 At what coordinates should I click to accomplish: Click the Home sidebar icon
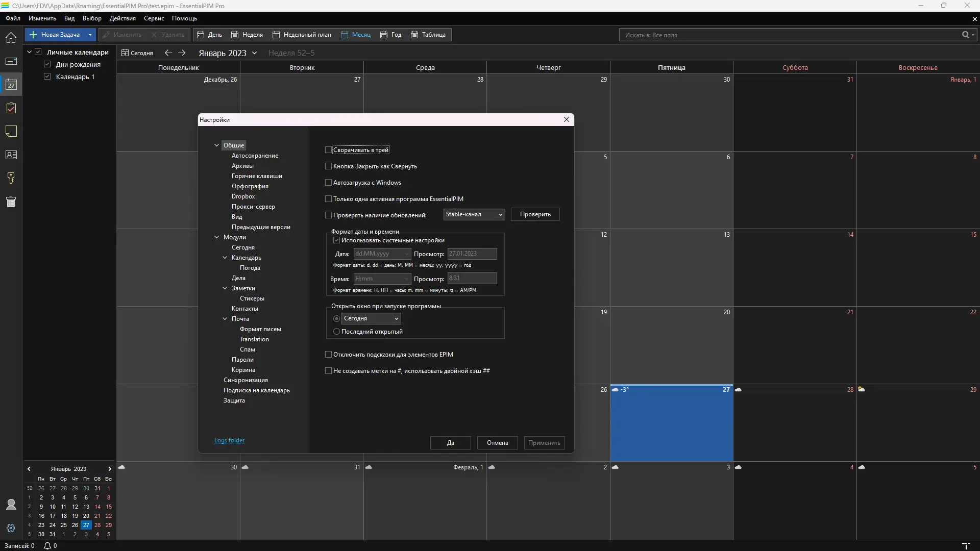point(11,38)
